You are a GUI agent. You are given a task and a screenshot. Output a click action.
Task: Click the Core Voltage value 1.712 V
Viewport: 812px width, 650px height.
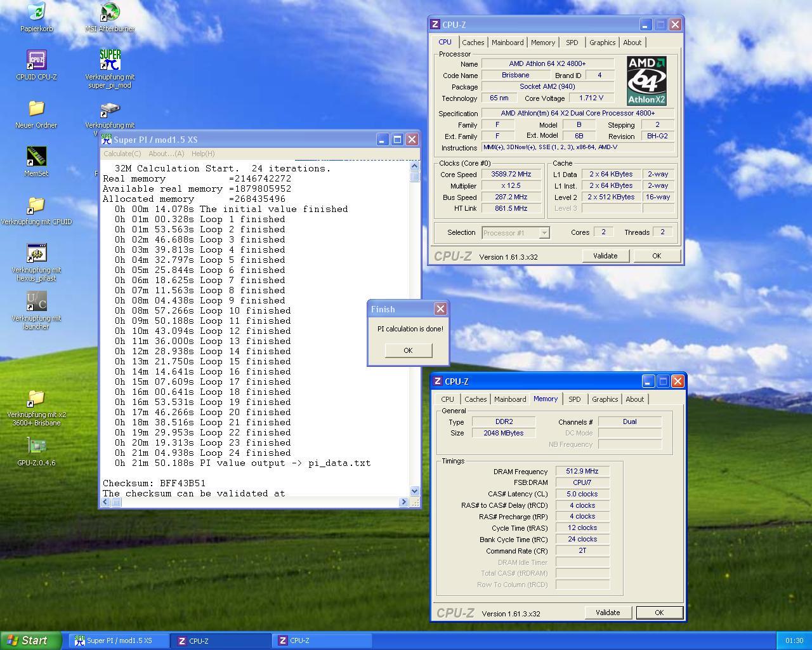[x=591, y=98]
